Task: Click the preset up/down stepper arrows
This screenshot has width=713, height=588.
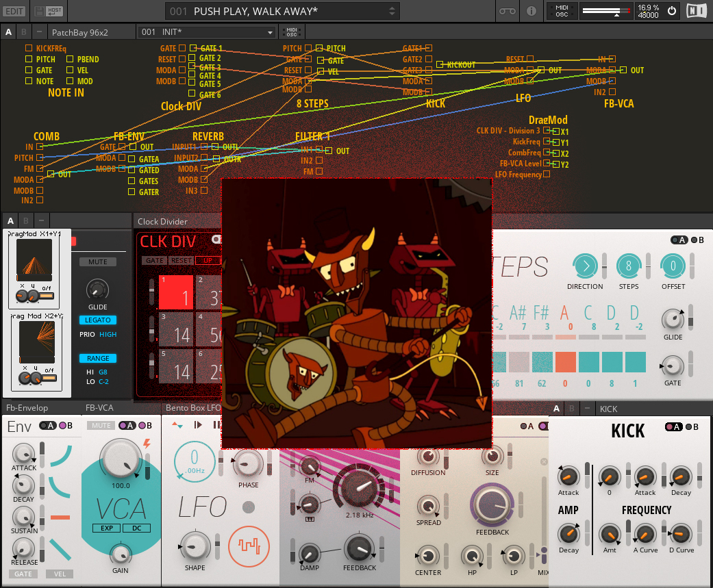Action: coord(392,11)
